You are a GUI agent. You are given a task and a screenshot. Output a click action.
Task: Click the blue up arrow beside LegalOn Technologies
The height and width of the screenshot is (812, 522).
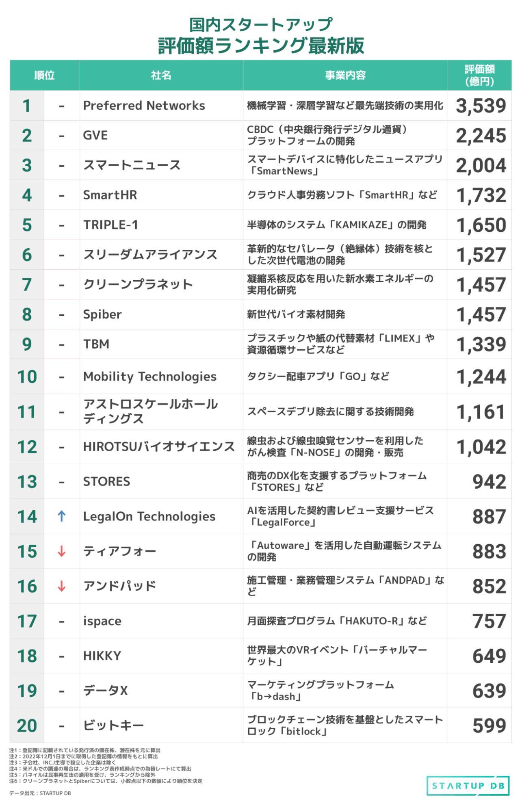(x=62, y=516)
